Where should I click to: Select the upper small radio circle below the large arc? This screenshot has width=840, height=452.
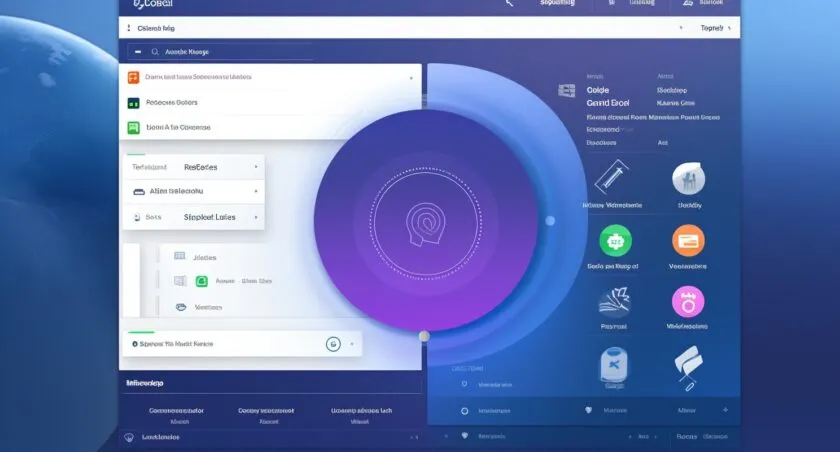click(x=464, y=384)
